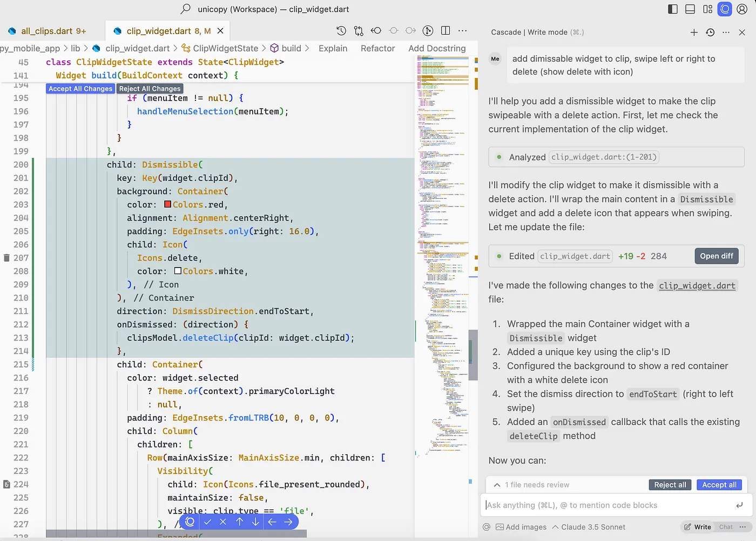The width and height of the screenshot is (756, 541).
Task: Click the previous change circle icon
Action: tap(394, 30)
